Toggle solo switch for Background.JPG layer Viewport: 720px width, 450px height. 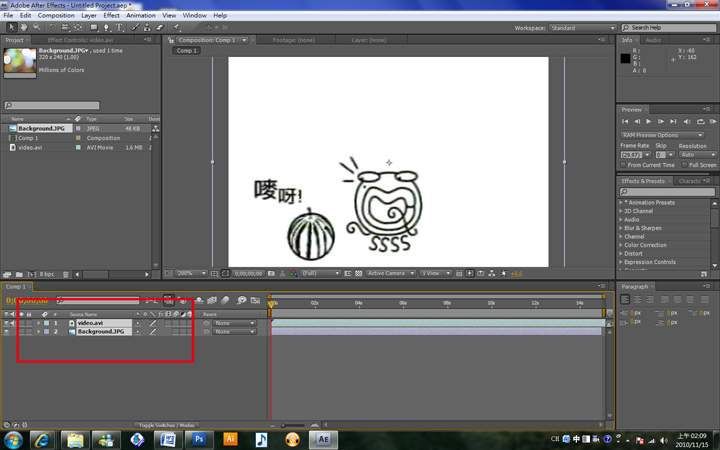[x=21, y=332]
